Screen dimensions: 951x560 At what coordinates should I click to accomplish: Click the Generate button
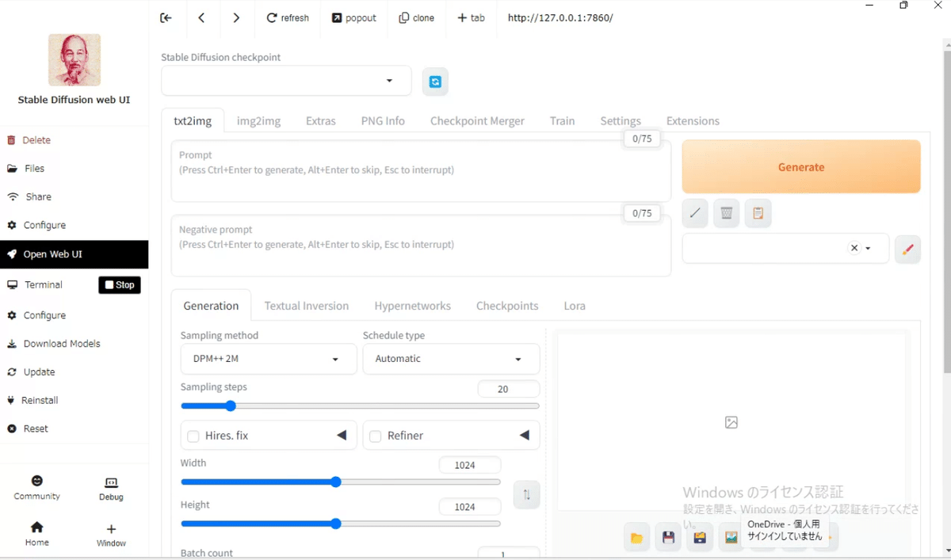[x=800, y=166]
